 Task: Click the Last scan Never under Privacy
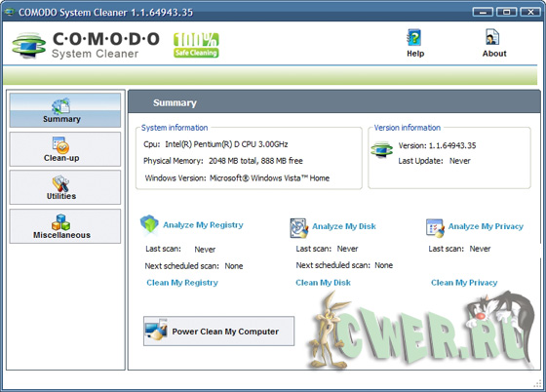[x=459, y=249]
